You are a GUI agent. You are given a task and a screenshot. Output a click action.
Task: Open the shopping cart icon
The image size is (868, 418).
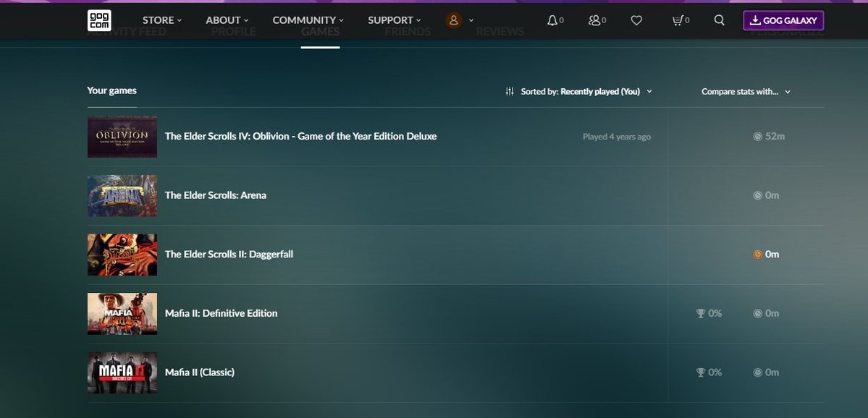678,20
